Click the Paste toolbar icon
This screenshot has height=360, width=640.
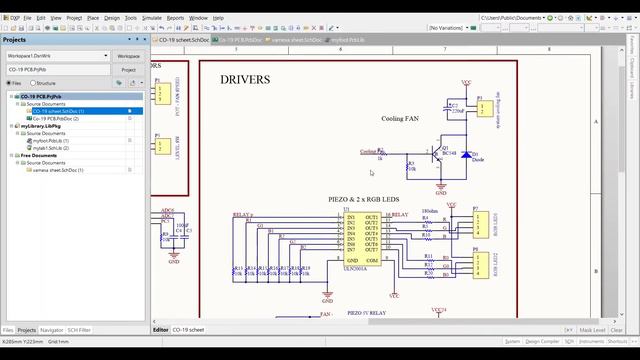coord(112,28)
